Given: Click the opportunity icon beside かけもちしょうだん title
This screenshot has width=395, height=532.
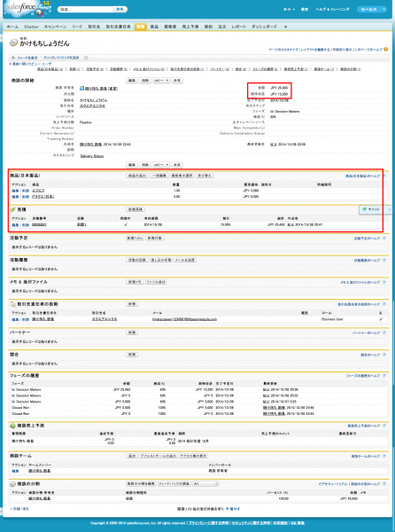Looking at the screenshot, I should click(13, 43).
